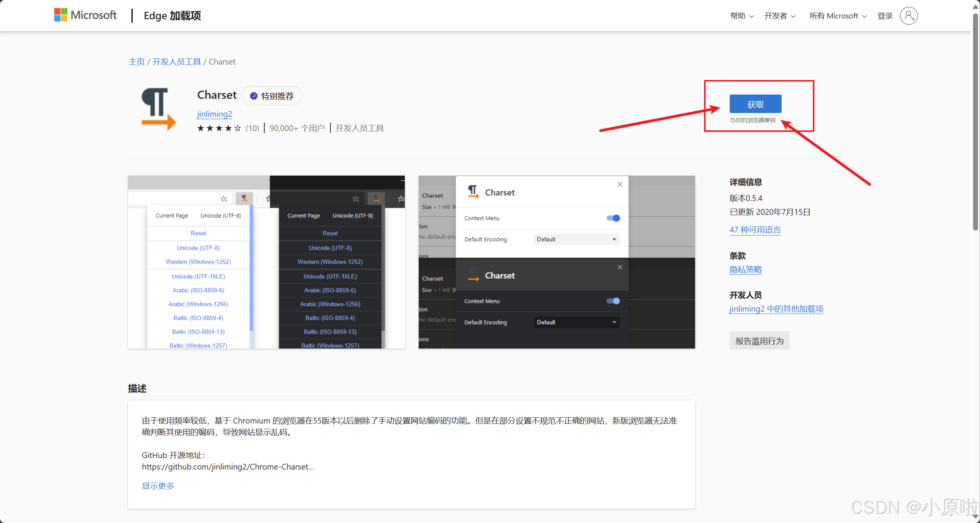The image size is (980, 523).
Task: Click the blue 获取 button
Action: pyautogui.click(x=755, y=104)
